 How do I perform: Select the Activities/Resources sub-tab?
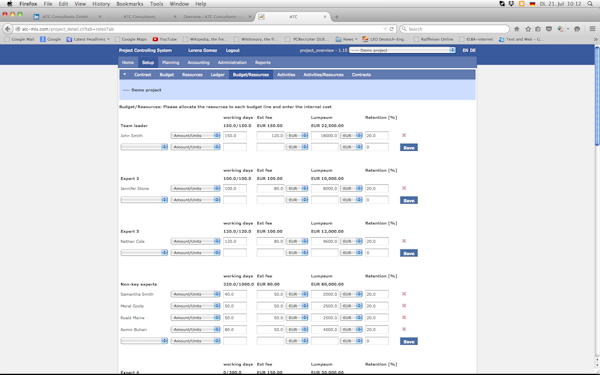click(323, 75)
